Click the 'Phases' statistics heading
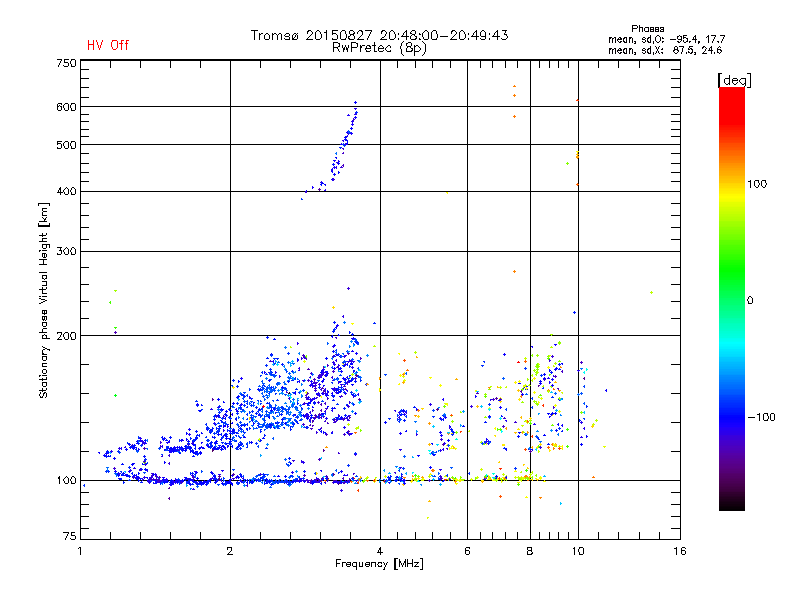This screenshot has width=800, height=600. coord(647,29)
